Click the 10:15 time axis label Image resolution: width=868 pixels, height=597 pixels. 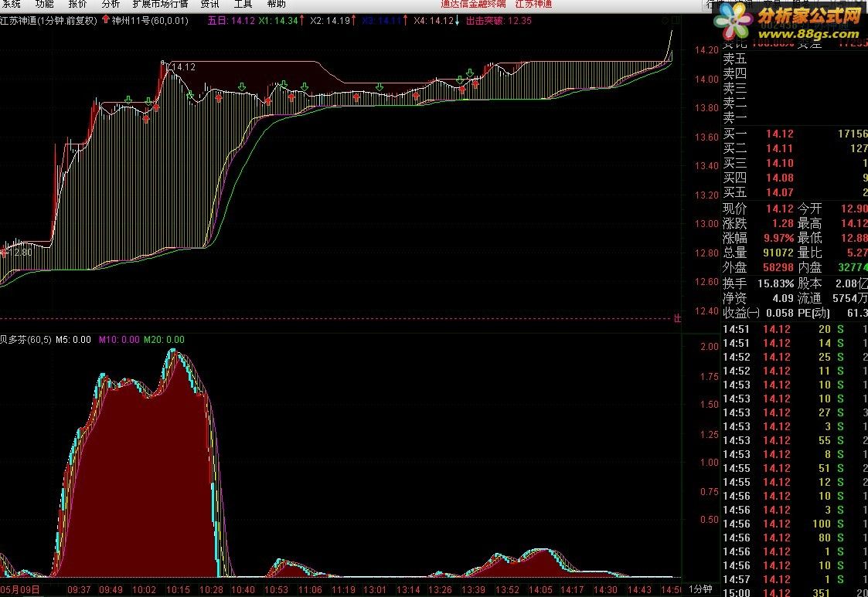coord(179,590)
